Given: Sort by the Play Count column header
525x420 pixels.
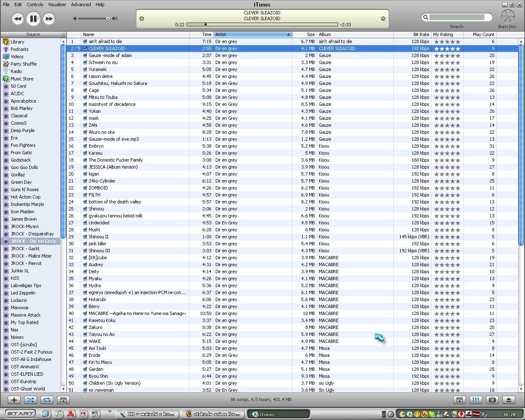Looking at the screenshot, I should pyautogui.click(x=480, y=34).
